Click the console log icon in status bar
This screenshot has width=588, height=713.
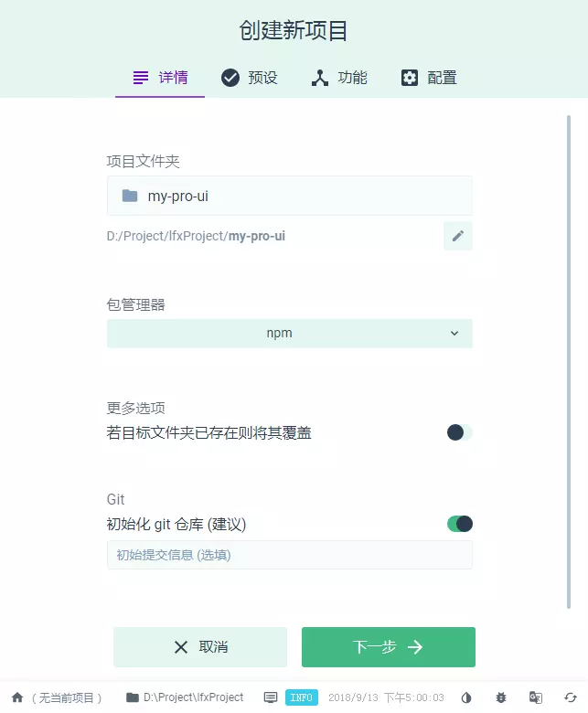(x=271, y=697)
